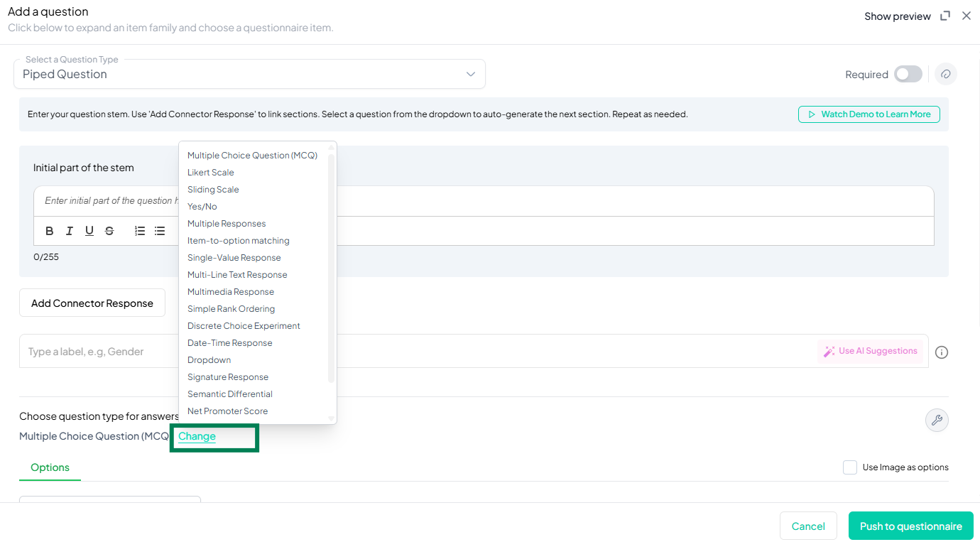Viewport: 980px width, 542px height.
Task: Click the info icon beside label field
Action: tap(942, 352)
